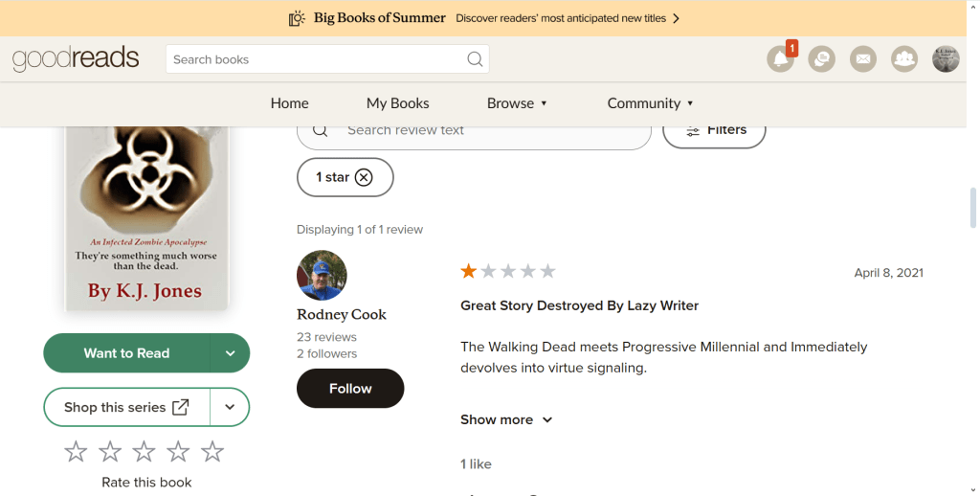
Task: Rate this book one star
Action: pyautogui.click(x=77, y=452)
